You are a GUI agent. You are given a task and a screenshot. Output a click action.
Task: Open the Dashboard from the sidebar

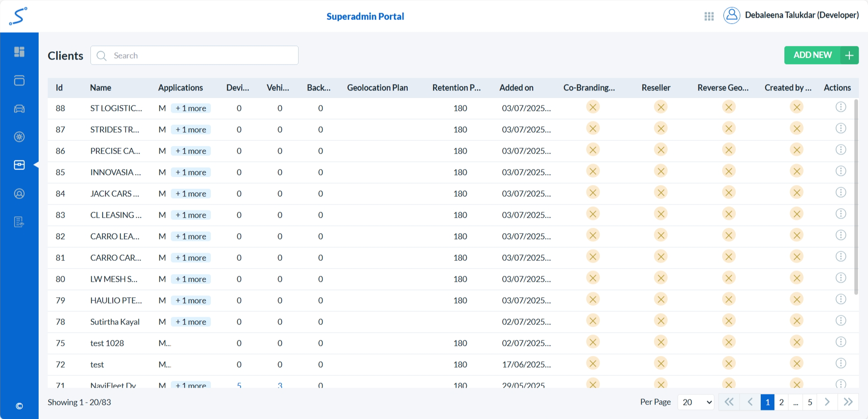tap(19, 51)
